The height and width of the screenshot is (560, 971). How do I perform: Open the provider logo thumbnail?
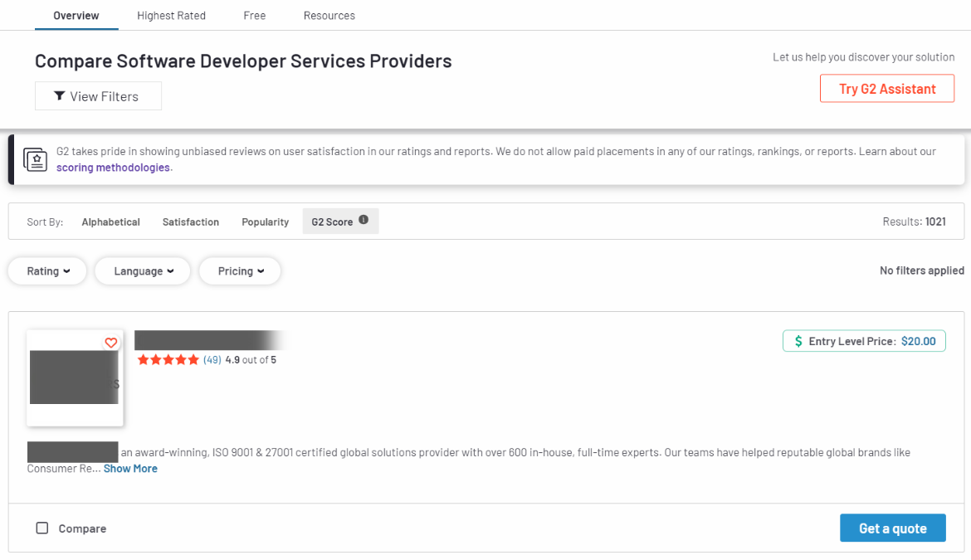point(75,378)
